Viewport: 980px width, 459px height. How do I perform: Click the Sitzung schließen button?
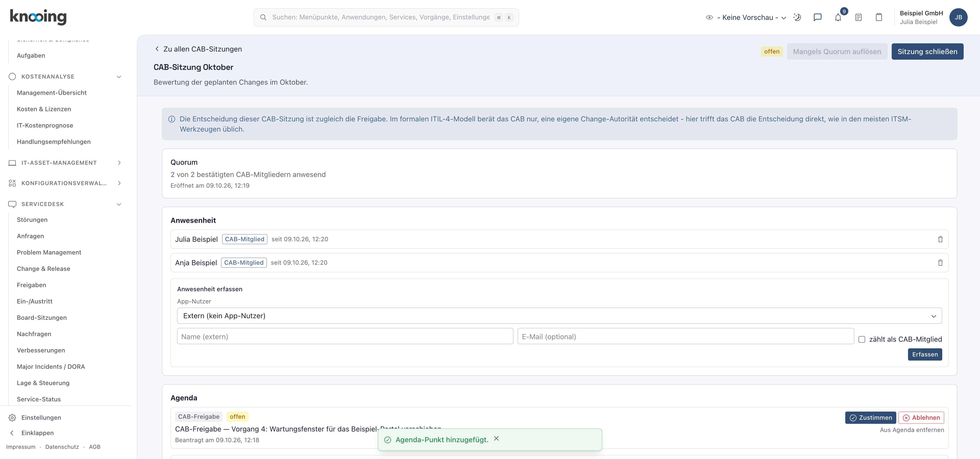927,52
